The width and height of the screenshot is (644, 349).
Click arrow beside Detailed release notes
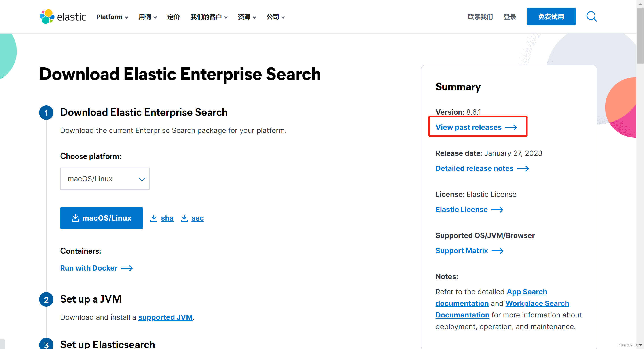(x=523, y=169)
